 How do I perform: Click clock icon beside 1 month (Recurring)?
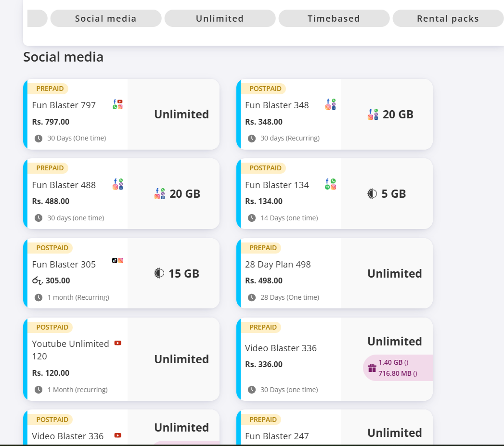(39, 297)
